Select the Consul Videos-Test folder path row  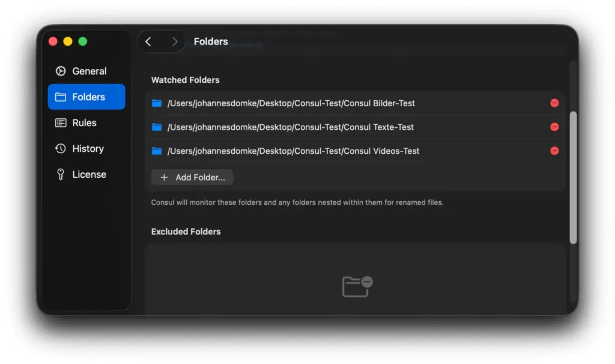(293, 151)
